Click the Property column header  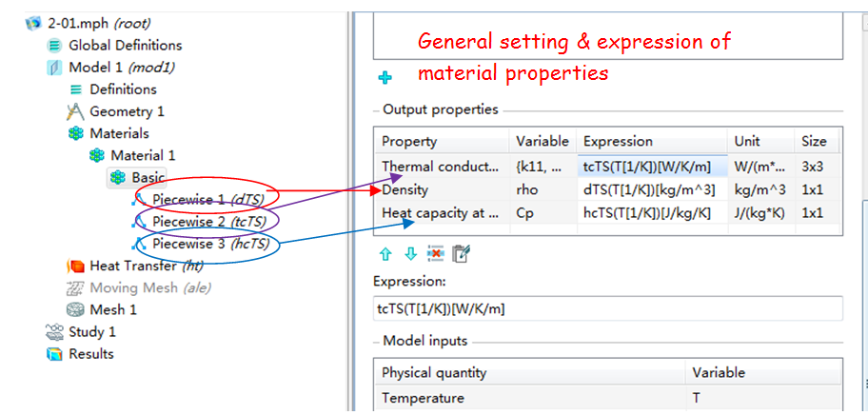(409, 141)
